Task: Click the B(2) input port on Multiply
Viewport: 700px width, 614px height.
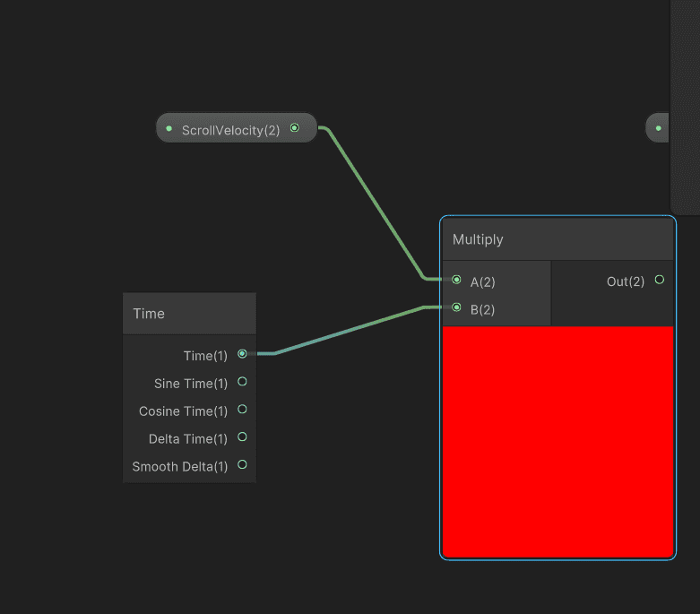Action: click(x=456, y=307)
